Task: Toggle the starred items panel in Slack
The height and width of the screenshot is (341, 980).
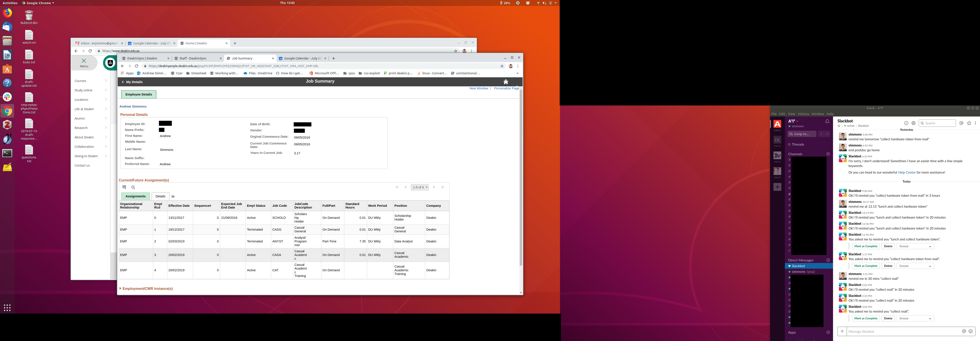Action: tap(969, 123)
